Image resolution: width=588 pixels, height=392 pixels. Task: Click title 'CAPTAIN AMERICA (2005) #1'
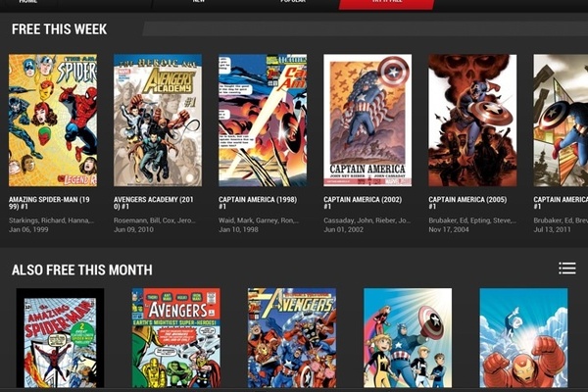[467, 203]
